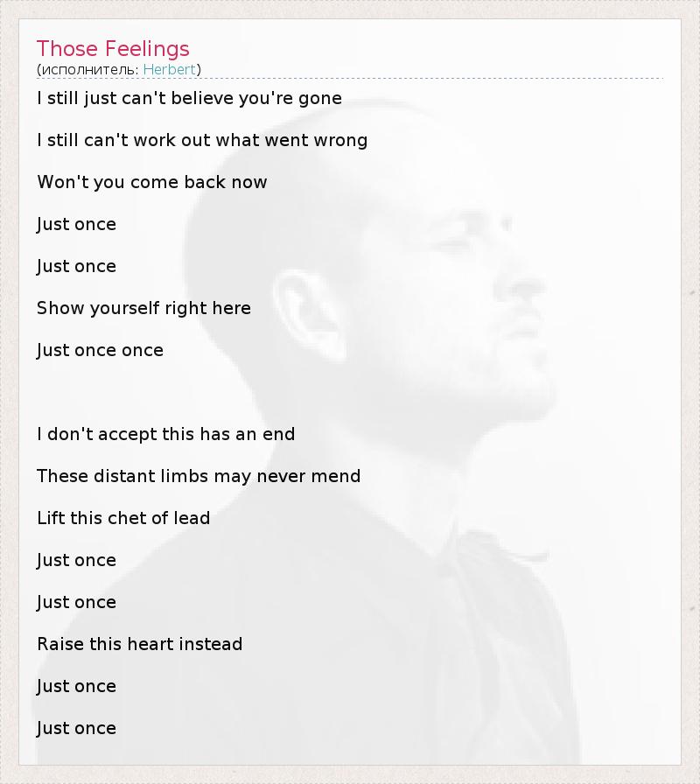Click "Just once" directly above "Raise this heart instead"
Viewport: 700px width, 784px height.
76,602
